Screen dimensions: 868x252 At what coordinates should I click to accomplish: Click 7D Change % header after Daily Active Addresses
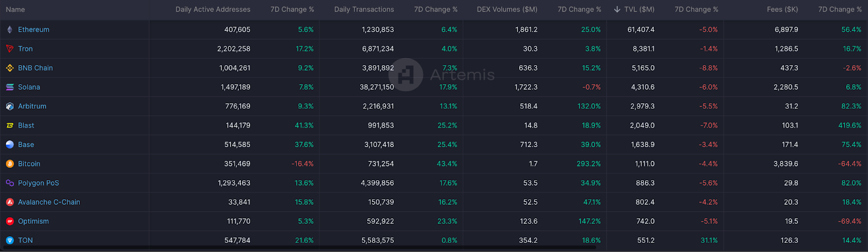(x=292, y=9)
